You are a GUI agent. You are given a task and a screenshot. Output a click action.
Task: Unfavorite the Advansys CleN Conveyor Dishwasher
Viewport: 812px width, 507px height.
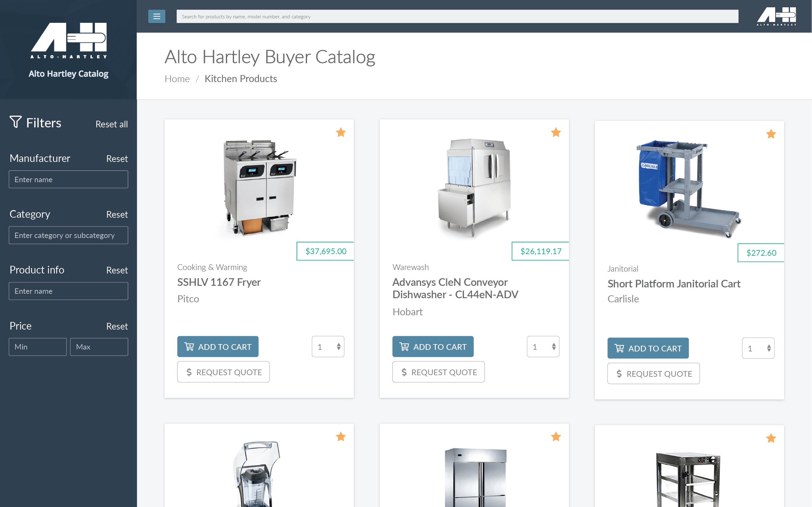556,132
